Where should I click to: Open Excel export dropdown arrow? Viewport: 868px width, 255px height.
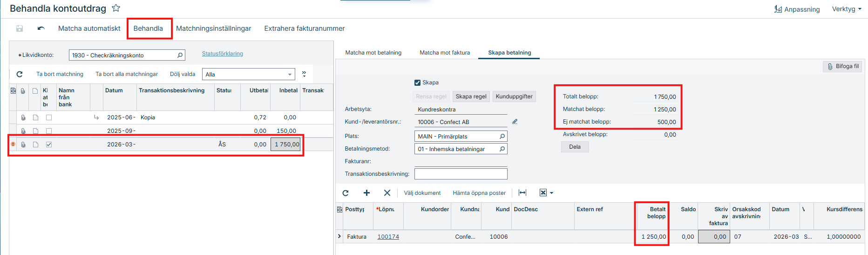coord(552,193)
